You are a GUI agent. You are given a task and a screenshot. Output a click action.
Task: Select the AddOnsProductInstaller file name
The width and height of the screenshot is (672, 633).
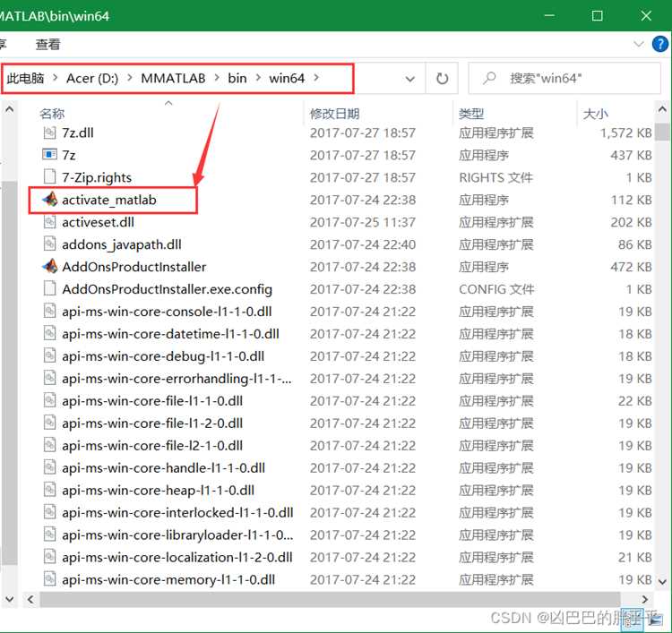click(134, 267)
